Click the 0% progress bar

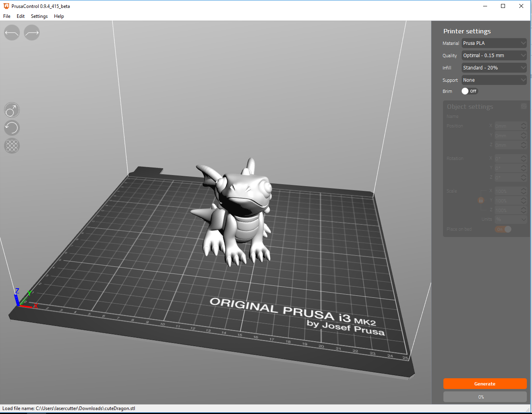point(485,397)
